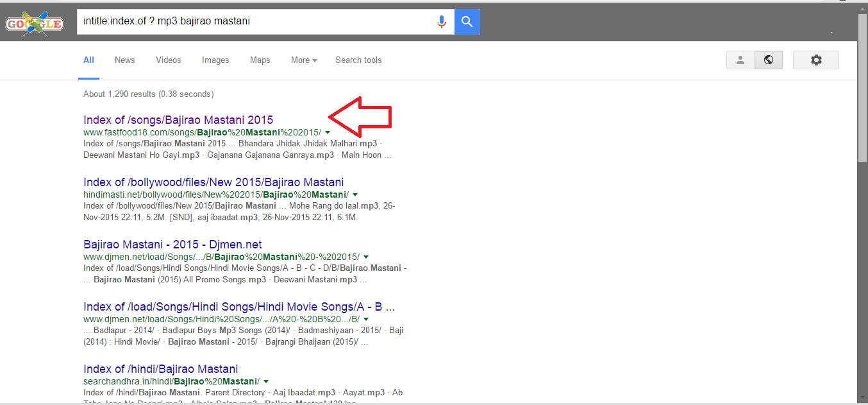Click snippet 'All Promo Songs.mp3' text
The height and width of the screenshot is (405, 868).
click(x=225, y=279)
